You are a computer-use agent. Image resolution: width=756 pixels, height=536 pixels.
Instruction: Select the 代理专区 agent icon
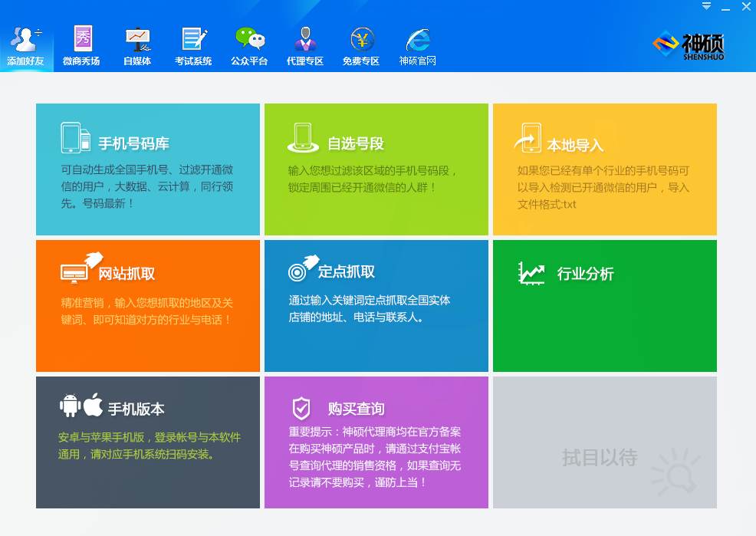[x=305, y=44]
